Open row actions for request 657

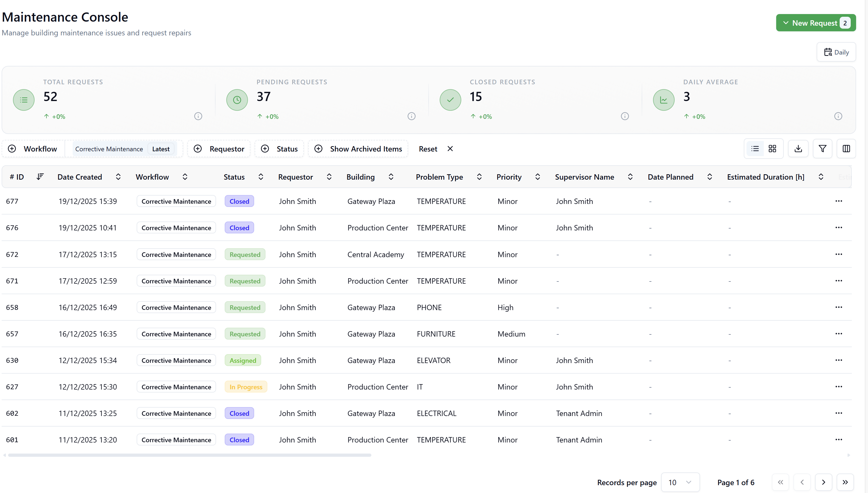coord(838,334)
